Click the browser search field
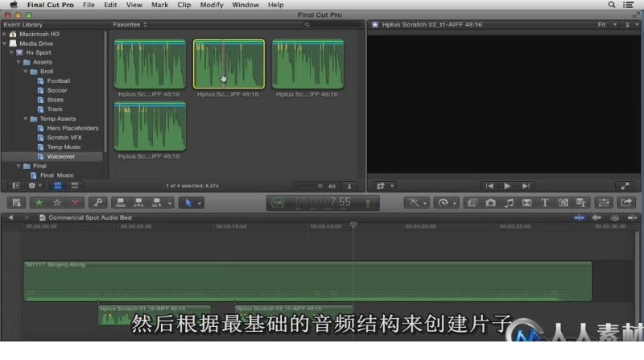The image size is (644, 360). (x=332, y=25)
